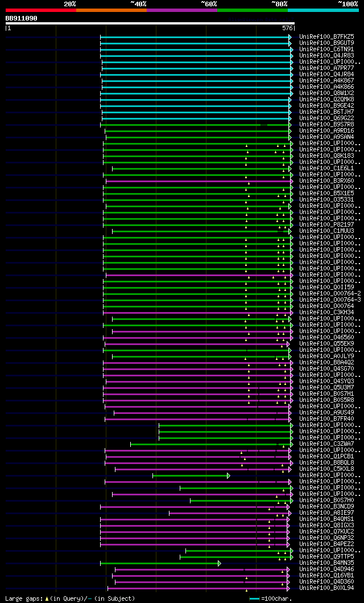This screenshot has width=364, height=603.
Task: Select hit UniRef100_Q1PCB1
Action: [x=327, y=457]
